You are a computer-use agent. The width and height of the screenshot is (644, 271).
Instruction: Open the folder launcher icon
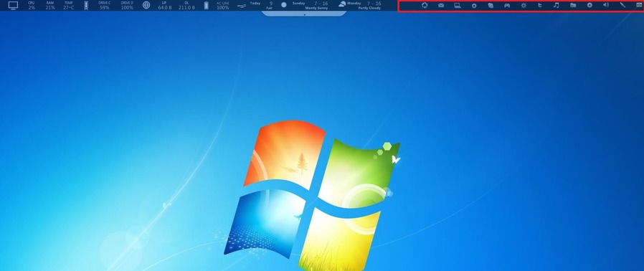pyautogui.click(x=573, y=5)
